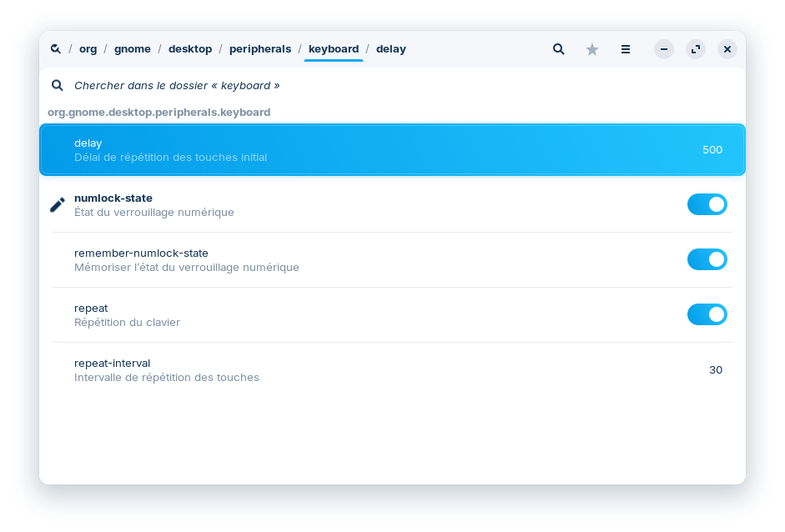Go to the gnome path segment

tap(133, 49)
